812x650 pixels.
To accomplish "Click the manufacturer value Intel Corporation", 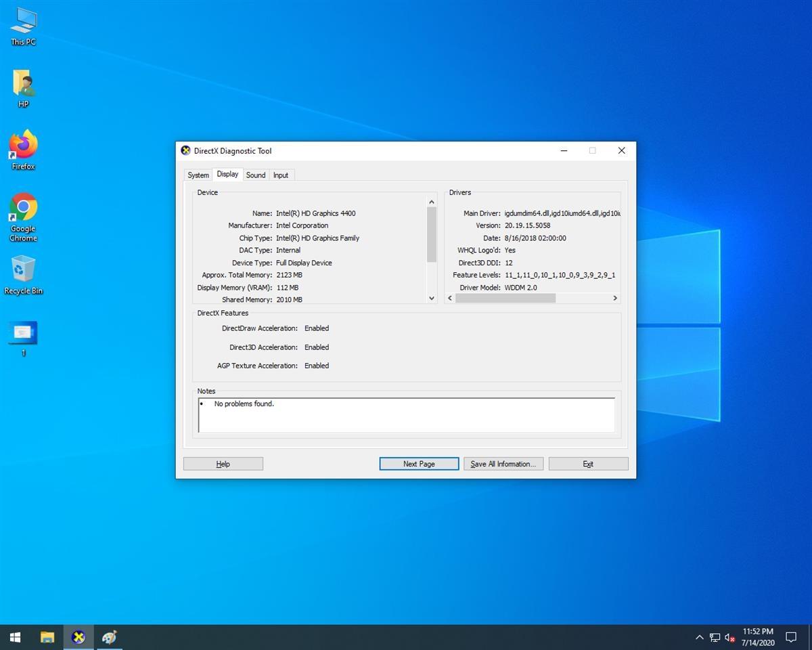I will (302, 225).
